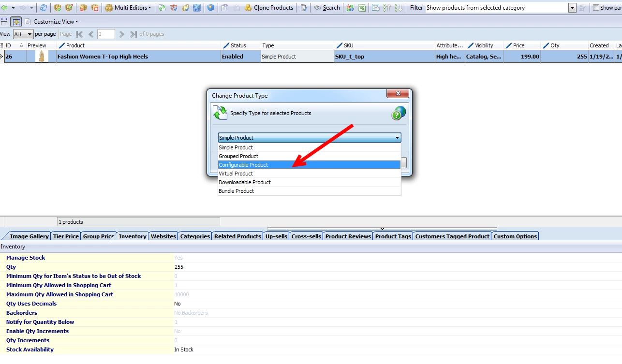The height and width of the screenshot is (364, 622).
Task: Click the delete product icon with red X
Action: click(x=95, y=8)
